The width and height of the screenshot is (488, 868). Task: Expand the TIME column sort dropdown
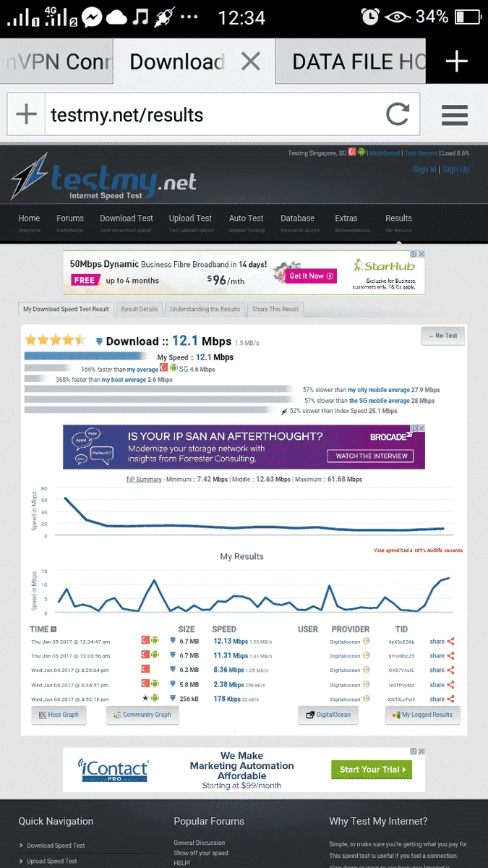[x=53, y=629]
